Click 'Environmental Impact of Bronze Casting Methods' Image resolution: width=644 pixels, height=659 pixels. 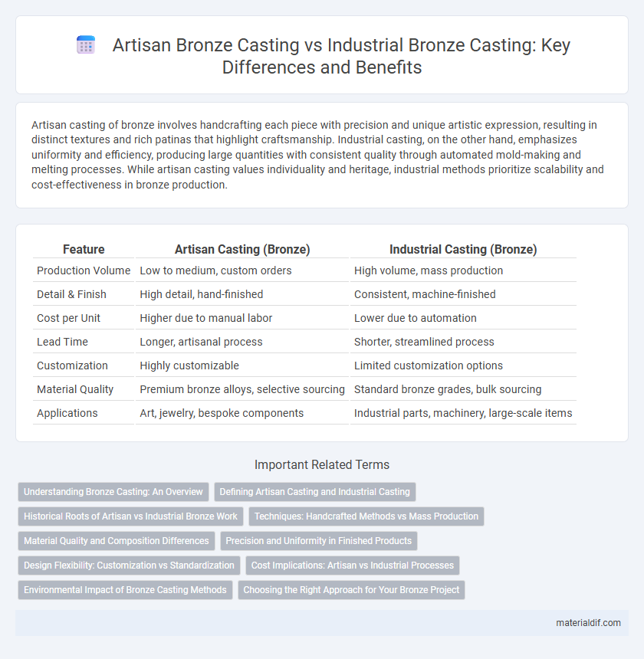pos(125,590)
